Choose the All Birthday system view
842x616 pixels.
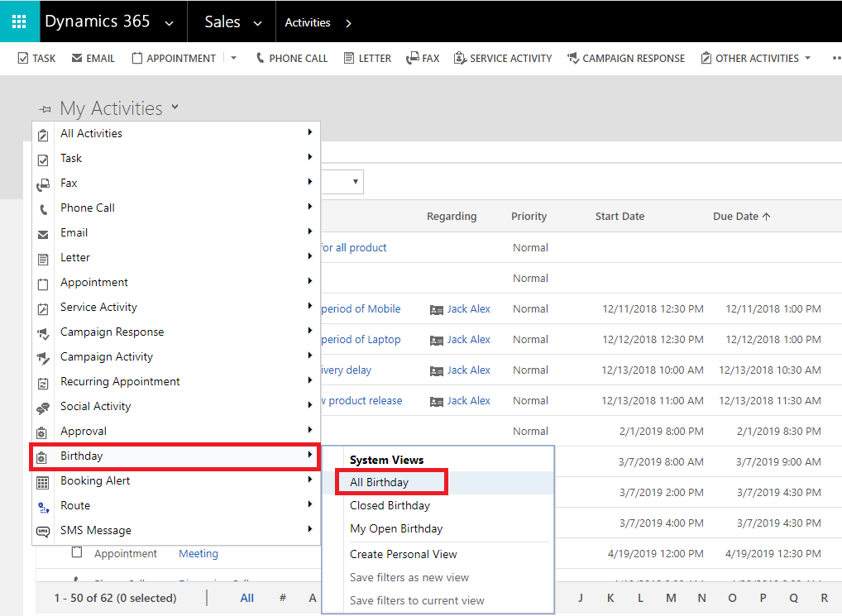click(379, 482)
